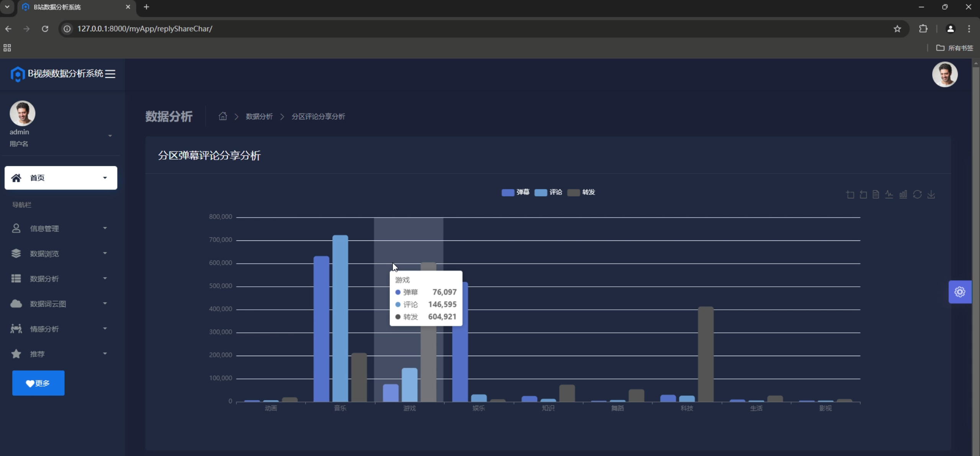The height and width of the screenshot is (456, 980).
Task: Toggle 弹幕 series in chart legend
Action: pyautogui.click(x=515, y=192)
